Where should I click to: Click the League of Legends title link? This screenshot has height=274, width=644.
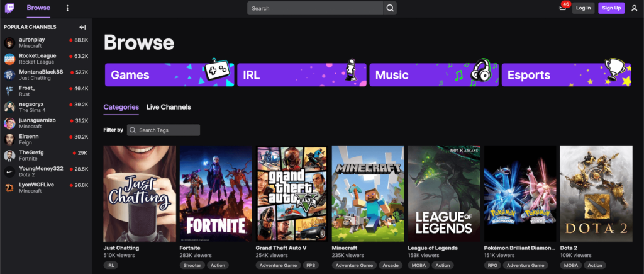click(x=433, y=248)
